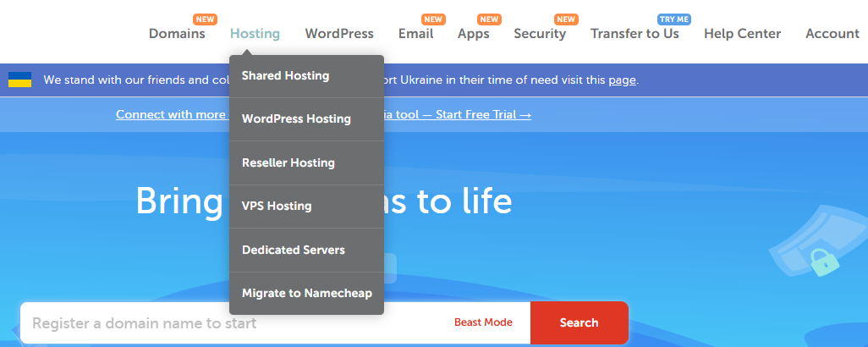Image resolution: width=868 pixels, height=347 pixels.
Task: Open the Account navigation item
Action: (x=832, y=34)
